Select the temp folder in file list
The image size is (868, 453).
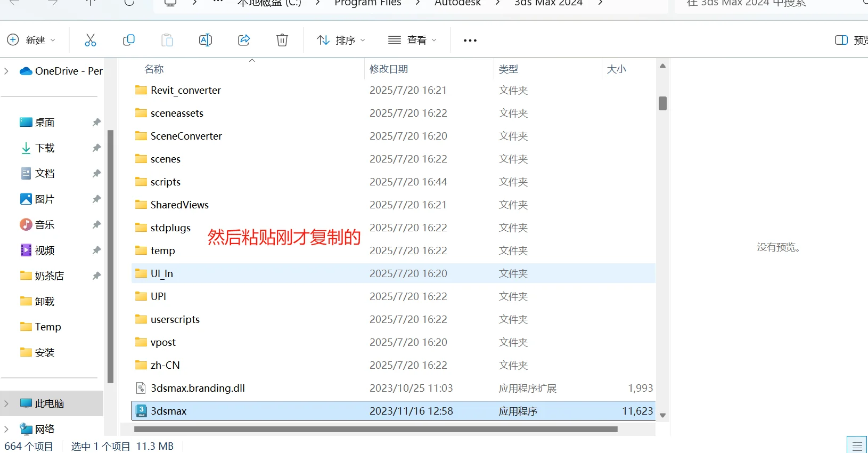pos(393,250)
